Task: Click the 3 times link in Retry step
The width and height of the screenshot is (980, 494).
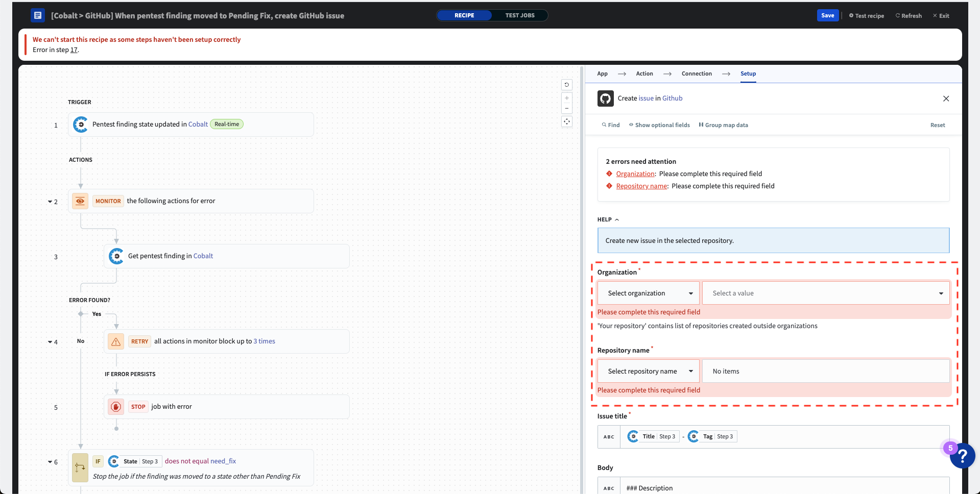Action: click(264, 341)
